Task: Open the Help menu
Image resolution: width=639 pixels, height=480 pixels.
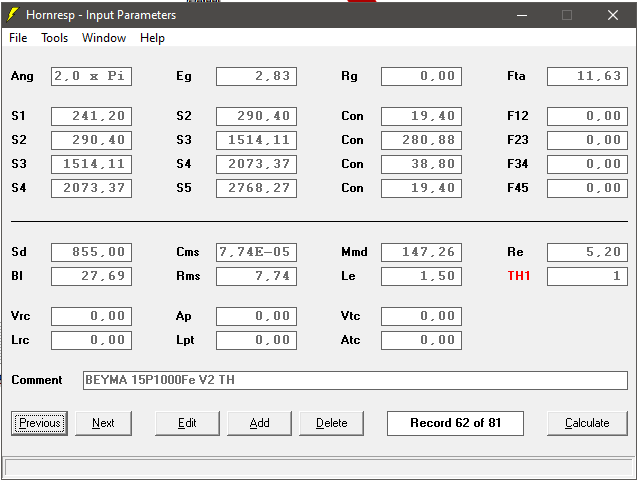Action: pos(152,38)
